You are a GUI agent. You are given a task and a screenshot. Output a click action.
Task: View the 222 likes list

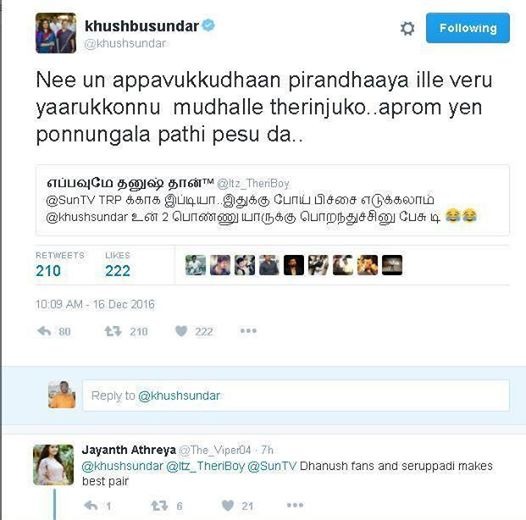coord(117,265)
